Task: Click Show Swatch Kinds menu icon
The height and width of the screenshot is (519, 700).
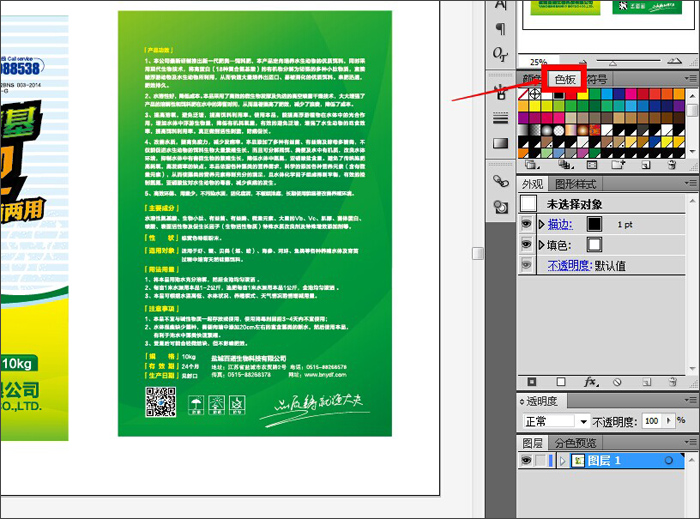Action: pyautogui.click(x=566, y=165)
